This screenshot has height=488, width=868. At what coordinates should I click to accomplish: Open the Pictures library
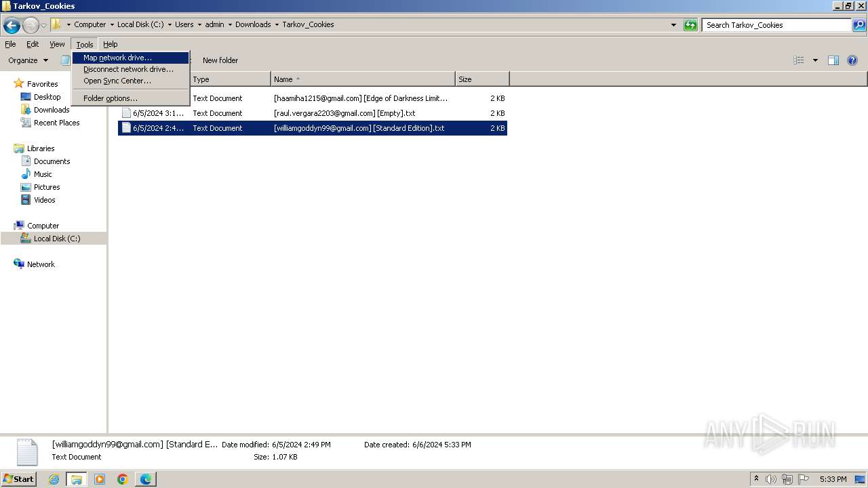[x=47, y=187]
